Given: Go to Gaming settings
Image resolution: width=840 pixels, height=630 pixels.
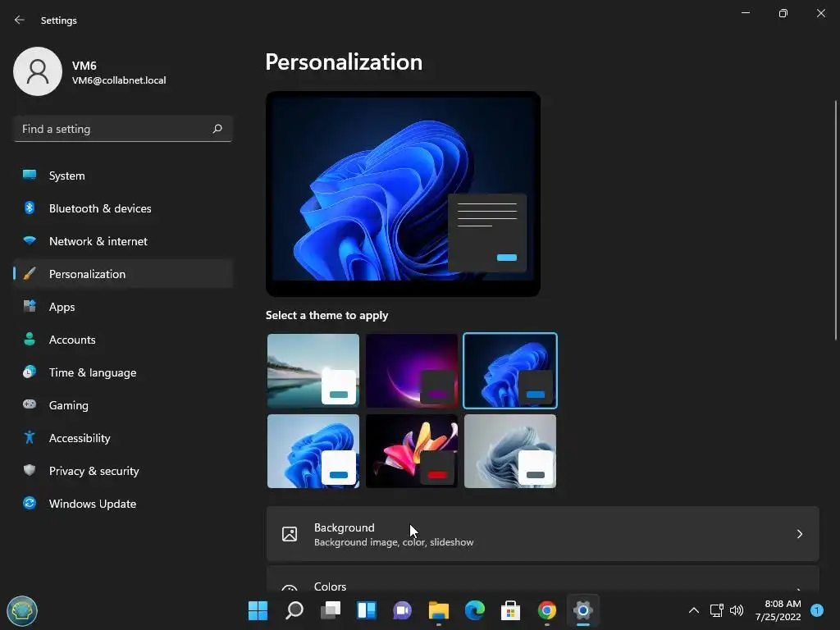Looking at the screenshot, I should coord(123,405).
